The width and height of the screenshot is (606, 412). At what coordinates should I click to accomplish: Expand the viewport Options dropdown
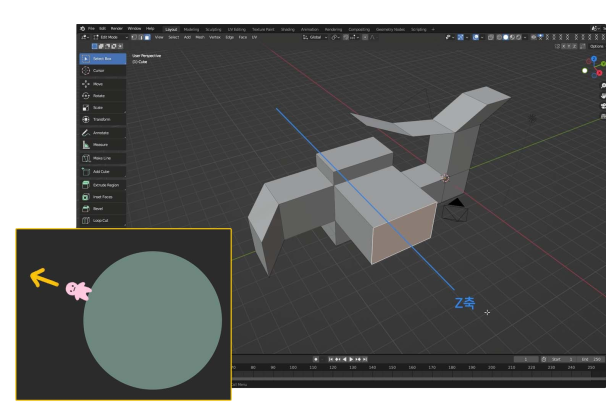click(x=596, y=46)
